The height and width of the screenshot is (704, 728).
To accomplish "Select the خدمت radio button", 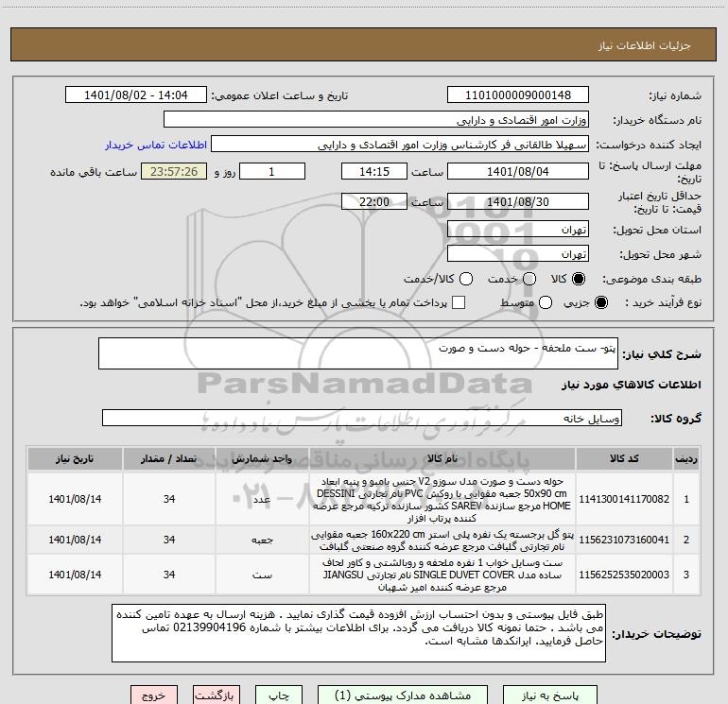I will click(x=529, y=279).
